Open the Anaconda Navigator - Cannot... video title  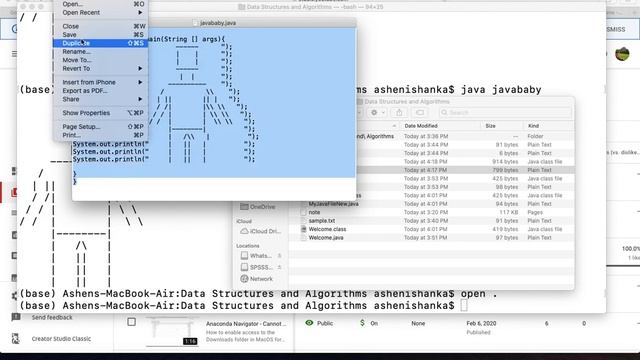[246, 323]
